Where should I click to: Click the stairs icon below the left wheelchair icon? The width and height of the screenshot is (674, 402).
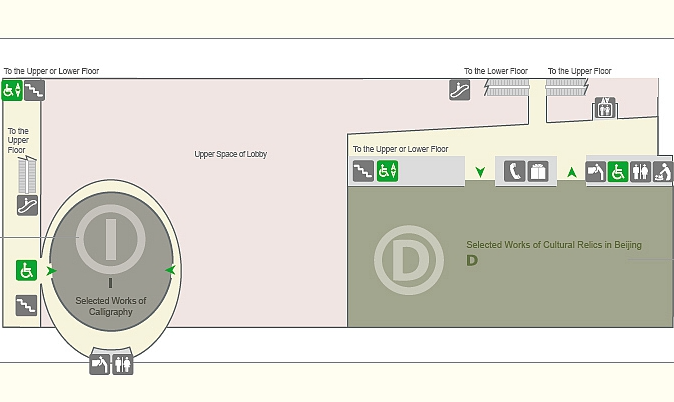point(27,305)
